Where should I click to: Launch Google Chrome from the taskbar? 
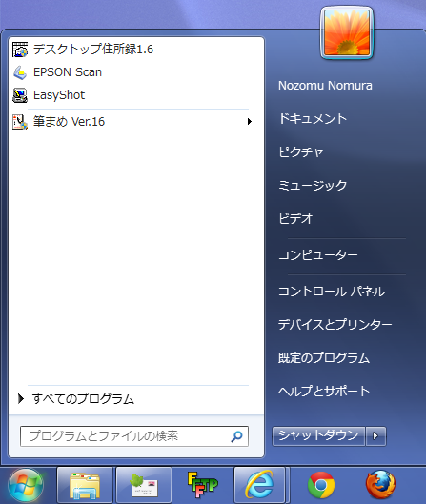[x=321, y=485]
